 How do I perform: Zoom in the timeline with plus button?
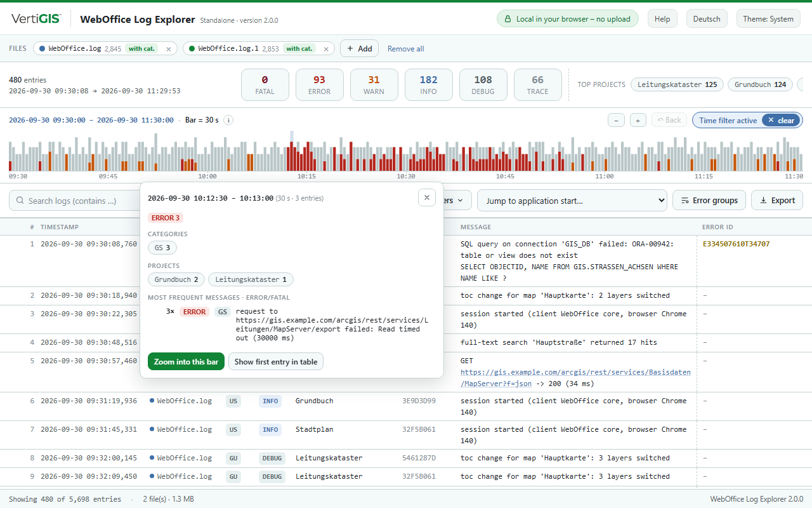click(638, 120)
